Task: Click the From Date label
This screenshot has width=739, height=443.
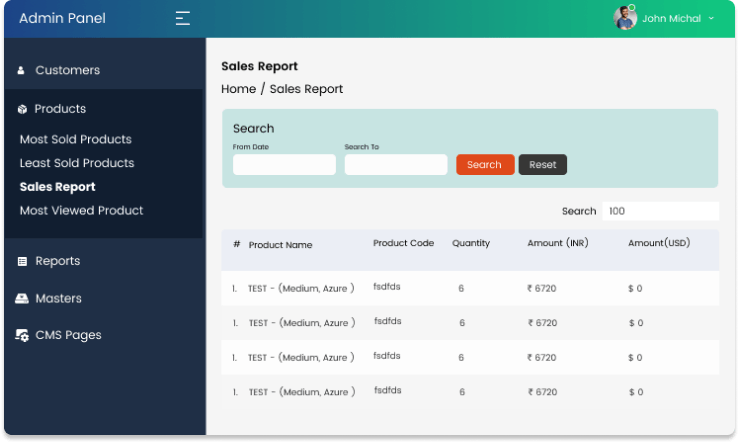Action: [x=250, y=147]
